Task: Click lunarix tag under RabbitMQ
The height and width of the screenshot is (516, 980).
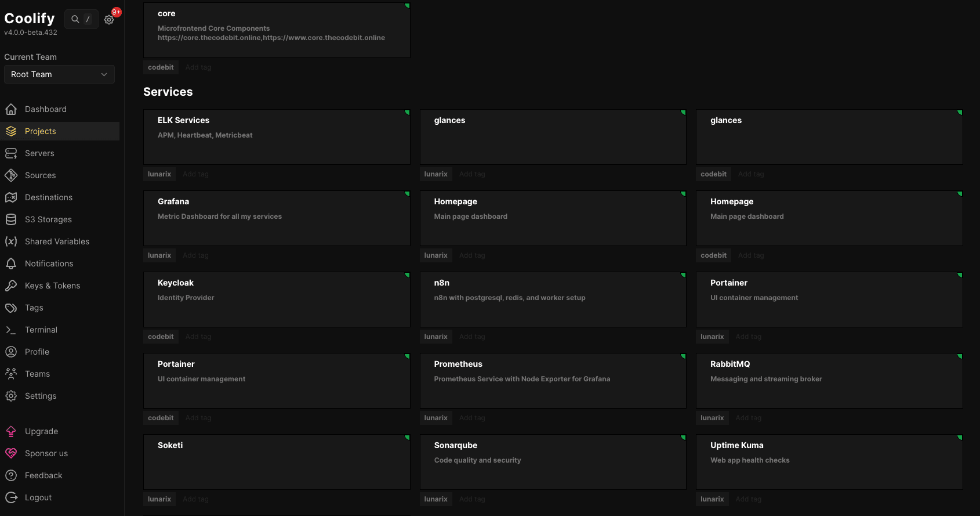Action: [712, 418]
